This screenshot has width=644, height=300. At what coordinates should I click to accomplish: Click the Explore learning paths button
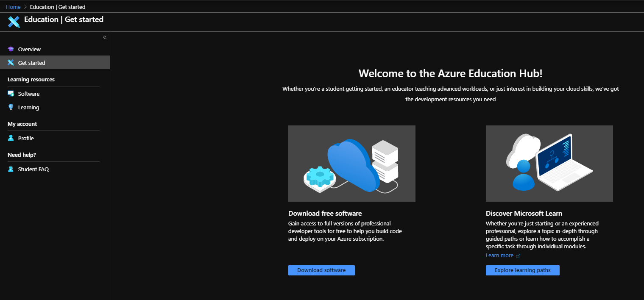click(523, 270)
